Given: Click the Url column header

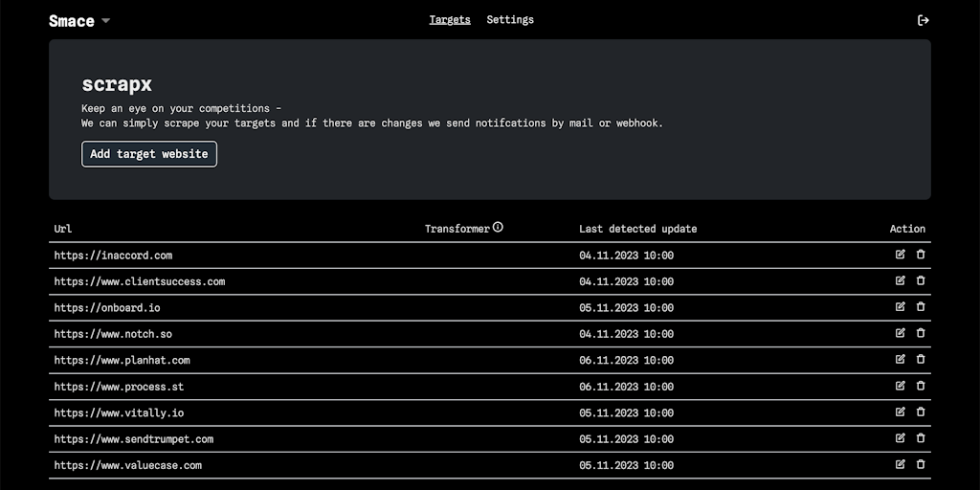Looking at the screenshot, I should (63, 229).
